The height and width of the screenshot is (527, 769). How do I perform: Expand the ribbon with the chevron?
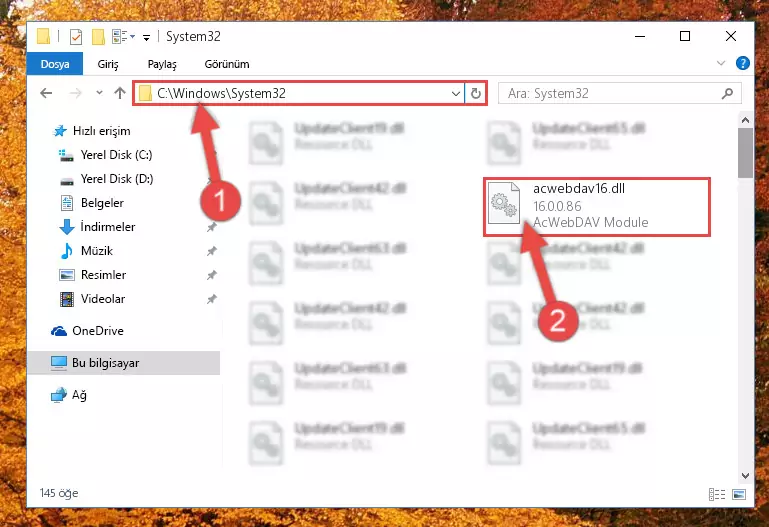(x=721, y=63)
